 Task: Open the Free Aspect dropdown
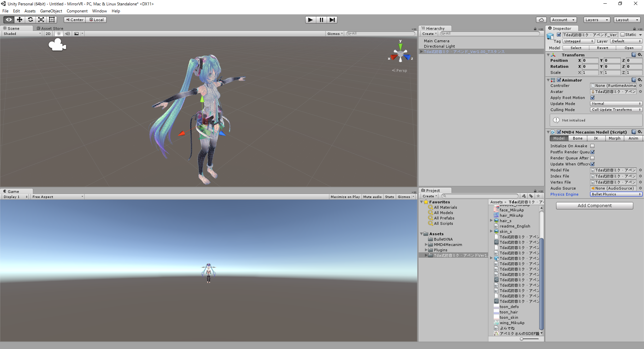click(x=57, y=197)
